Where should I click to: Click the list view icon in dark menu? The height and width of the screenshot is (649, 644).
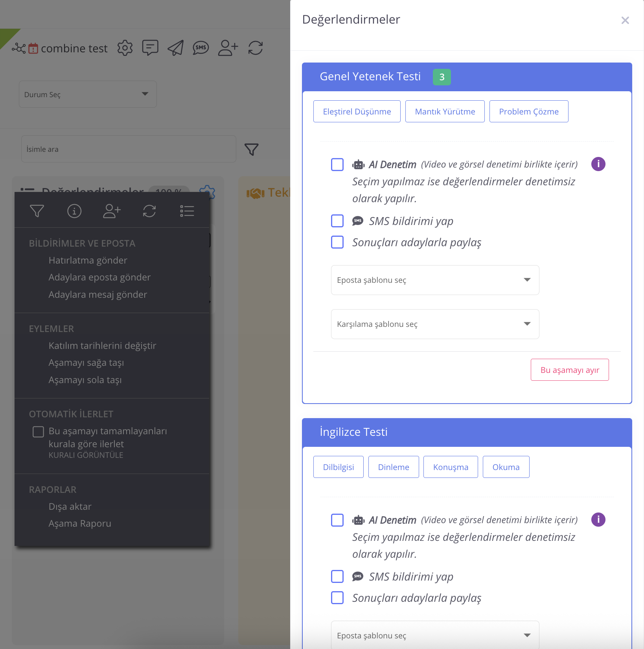[187, 211]
